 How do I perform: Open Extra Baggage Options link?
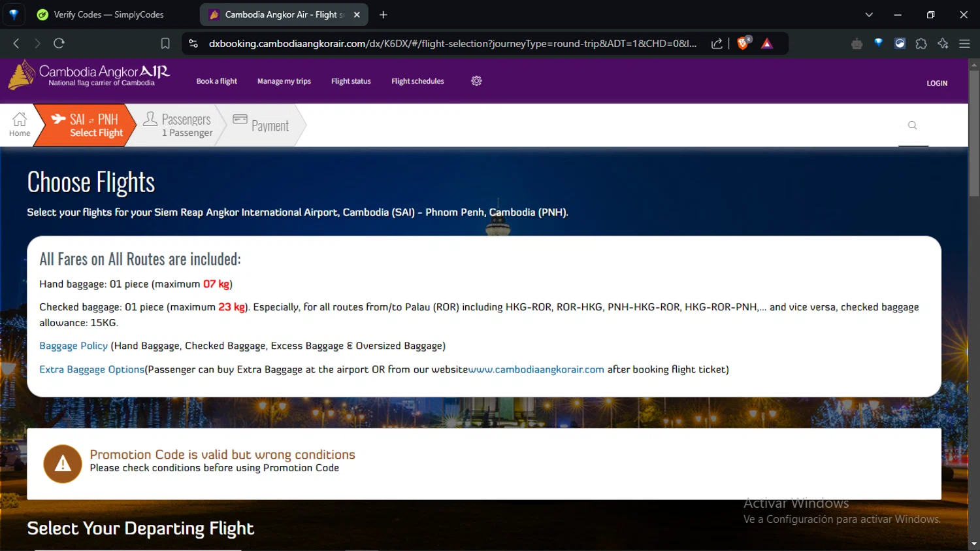click(x=91, y=369)
